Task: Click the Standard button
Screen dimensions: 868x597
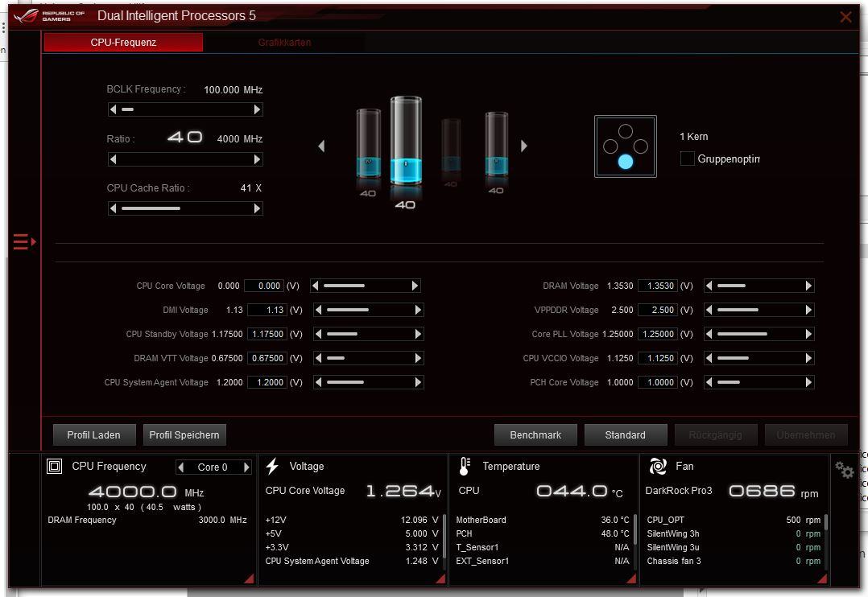Action: pos(626,435)
